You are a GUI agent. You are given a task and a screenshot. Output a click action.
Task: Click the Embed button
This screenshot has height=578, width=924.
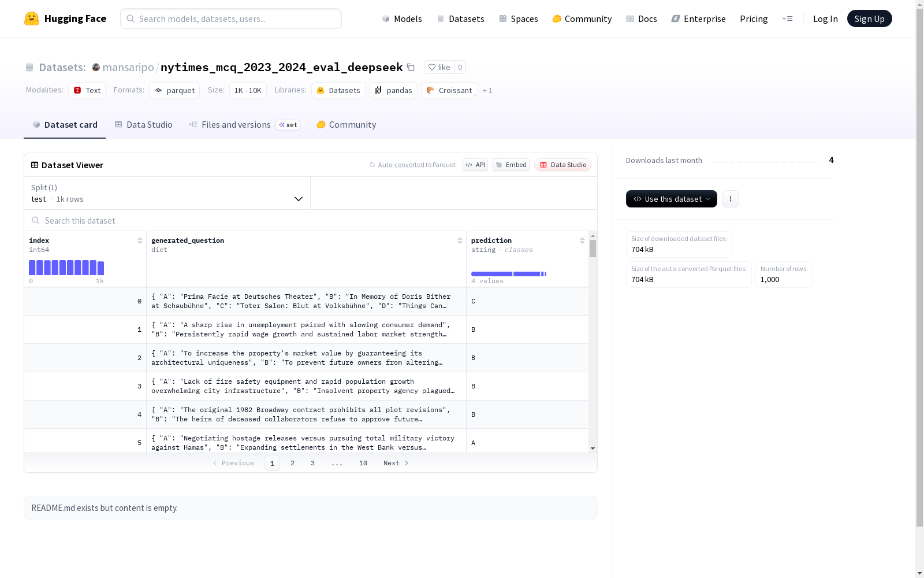[511, 165]
